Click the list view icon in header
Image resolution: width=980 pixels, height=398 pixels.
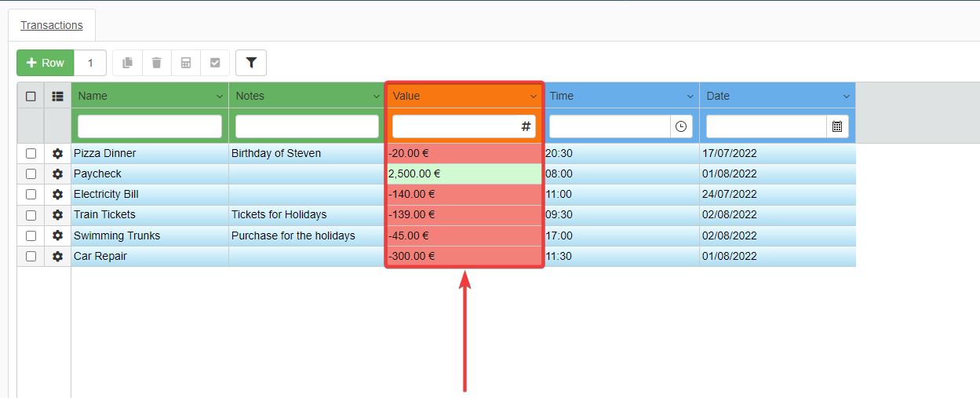coord(57,96)
